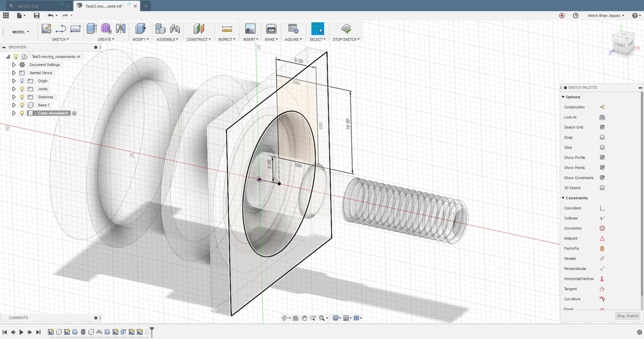Screen dimensions: 644x339
Task: Select the Rectangle sketch tool
Action: click(75, 29)
